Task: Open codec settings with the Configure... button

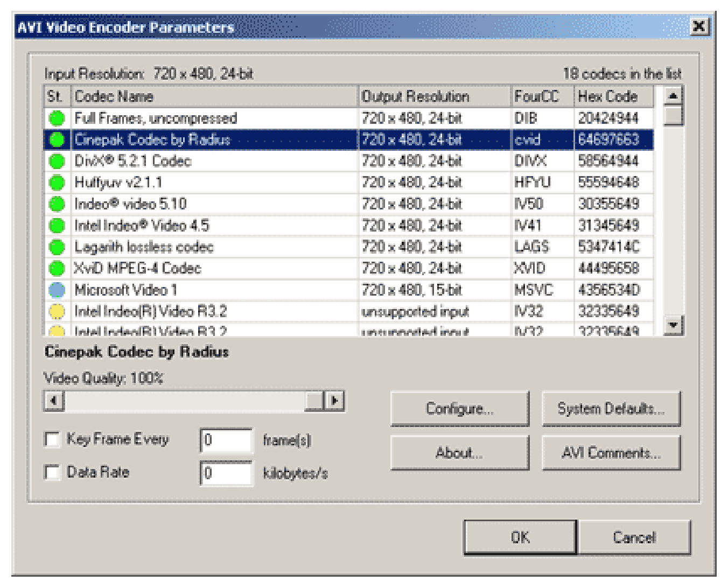Action: pos(459,409)
